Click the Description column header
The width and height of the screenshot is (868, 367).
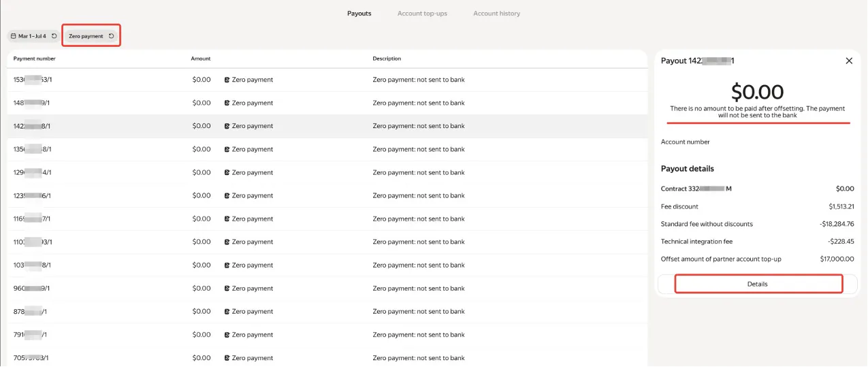coord(387,59)
